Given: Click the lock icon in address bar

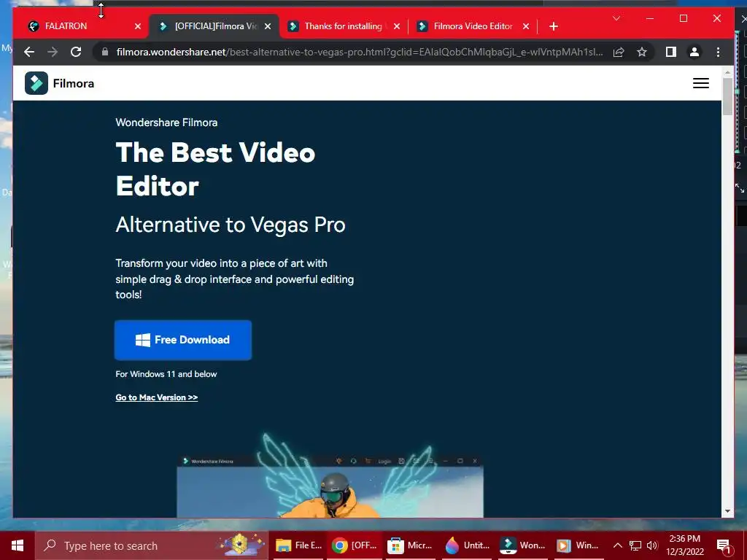Looking at the screenshot, I should click(105, 52).
